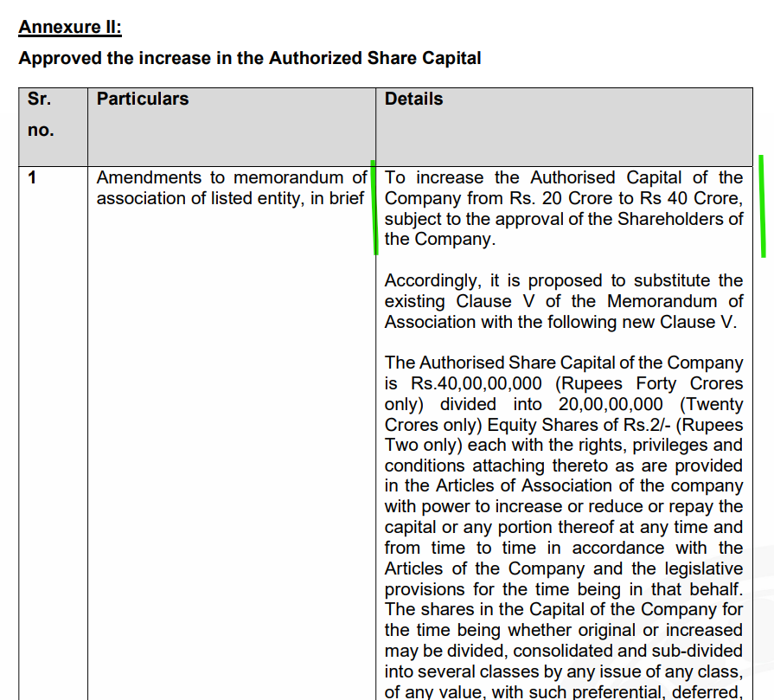
Task: Click the green annotation mark at right margin
Action: coord(762,207)
